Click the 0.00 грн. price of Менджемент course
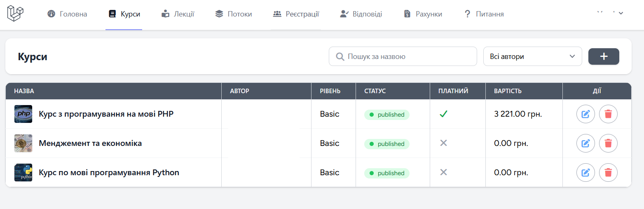This screenshot has height=209, width=644. (511, 143)
